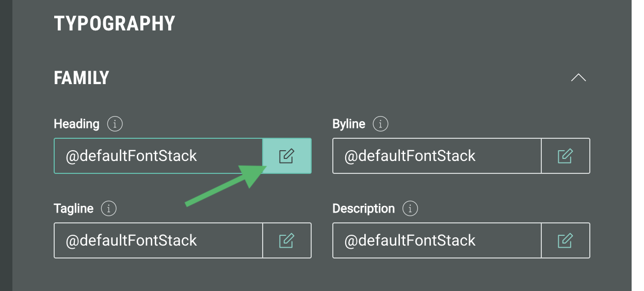Screen dimensions: 644x291
Task: Click the Heading label text
Action: (76, 124)
